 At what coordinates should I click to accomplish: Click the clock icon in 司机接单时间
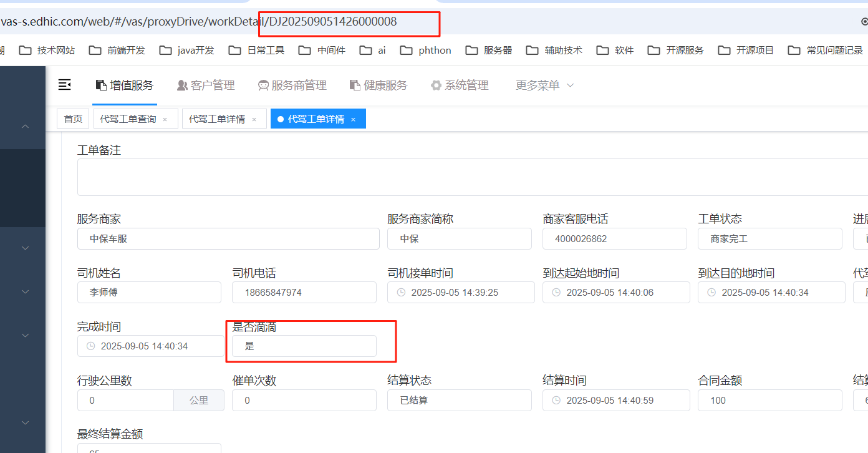402,293
